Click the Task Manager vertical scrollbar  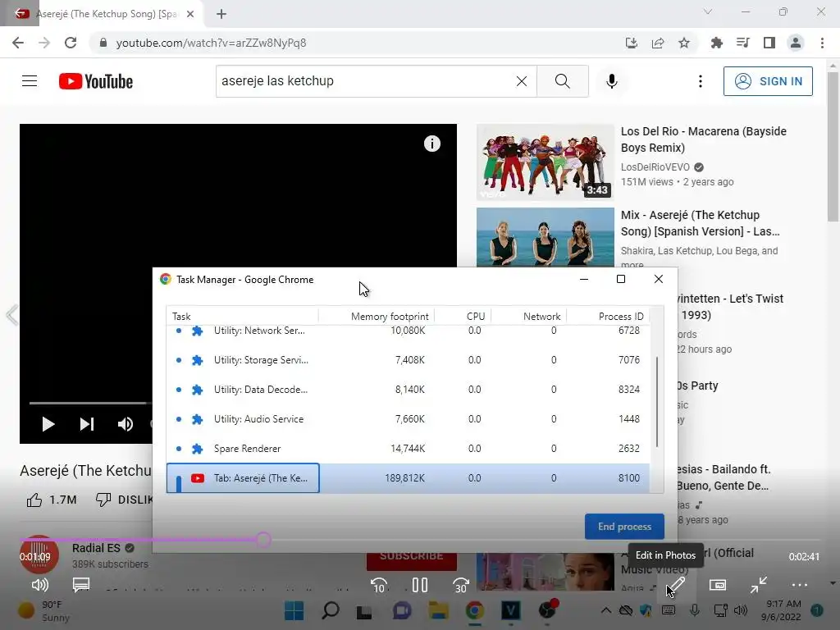[657, 402]
